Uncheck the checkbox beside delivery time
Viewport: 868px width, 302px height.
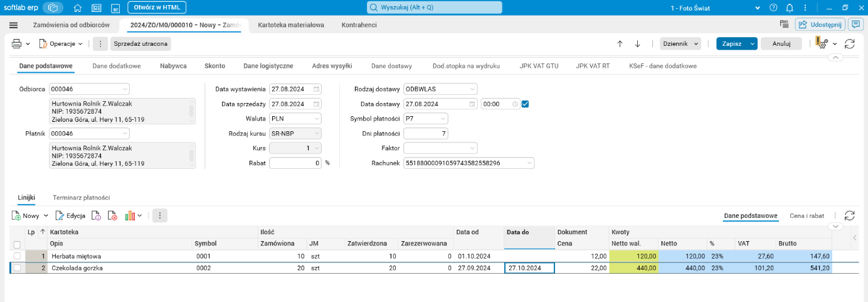click(x=526, y=104)
